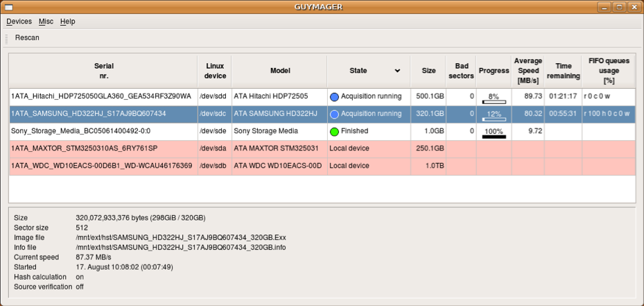Screen dimensions: 644x306
Task: Sort by Size column header
Action: 428,71
